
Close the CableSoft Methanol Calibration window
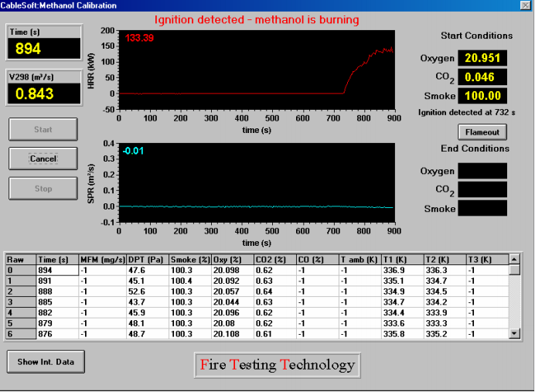(x=526, y=5)
